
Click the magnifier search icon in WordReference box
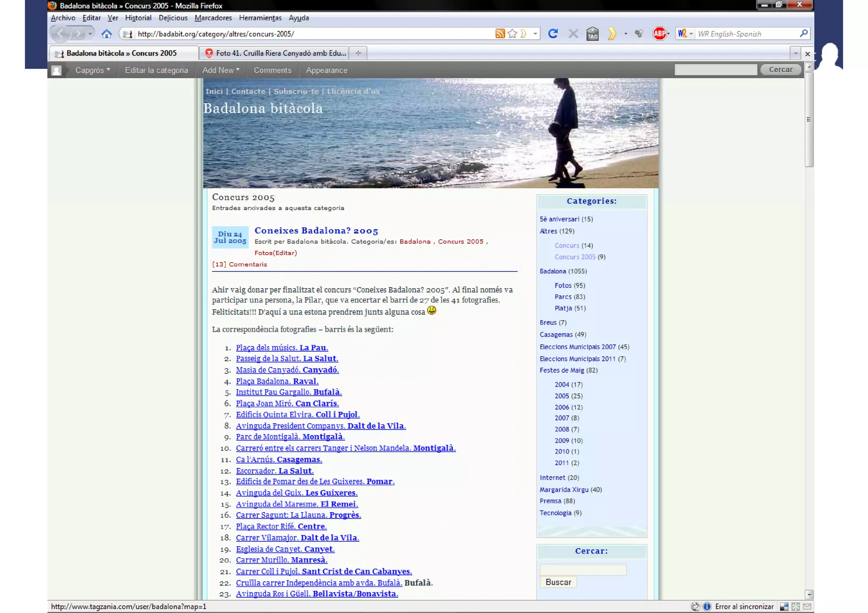[x=803, y=33]
